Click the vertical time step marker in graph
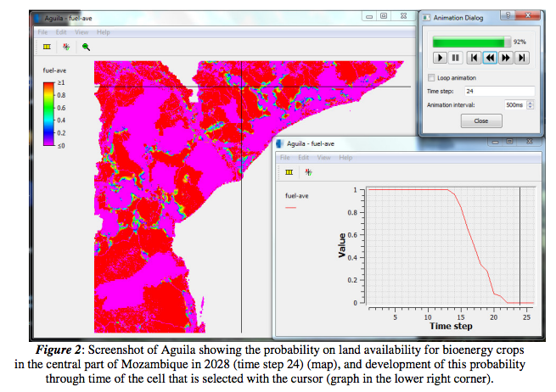 (519, 245)
